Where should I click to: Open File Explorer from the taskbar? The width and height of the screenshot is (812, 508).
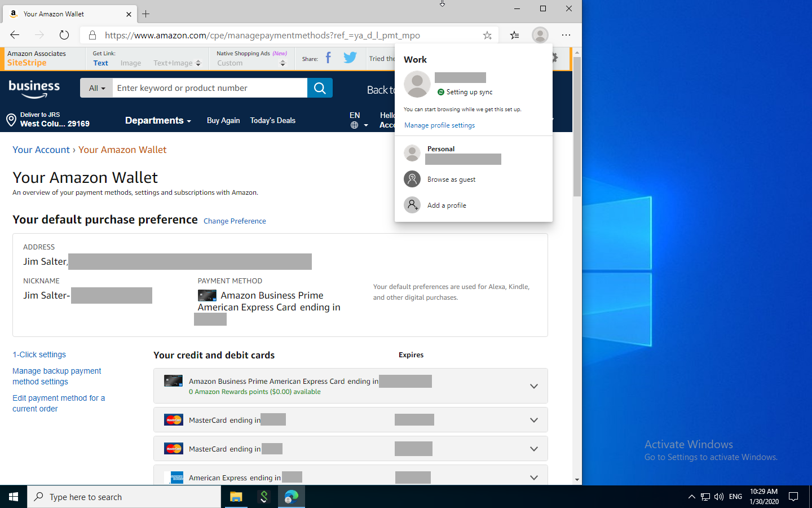(236, 497)
